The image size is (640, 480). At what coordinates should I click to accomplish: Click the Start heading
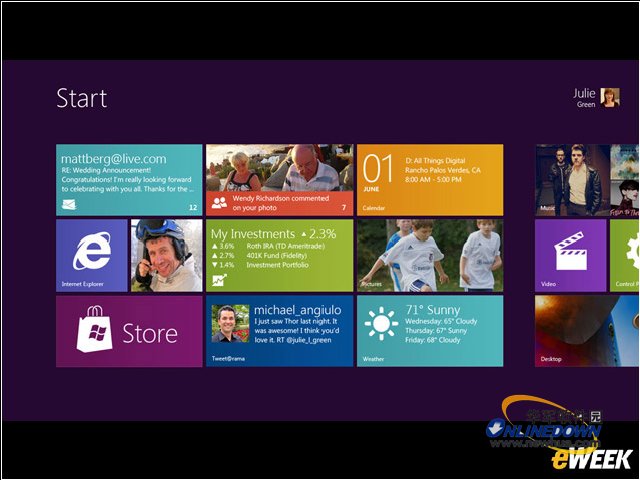coord(82,98)
